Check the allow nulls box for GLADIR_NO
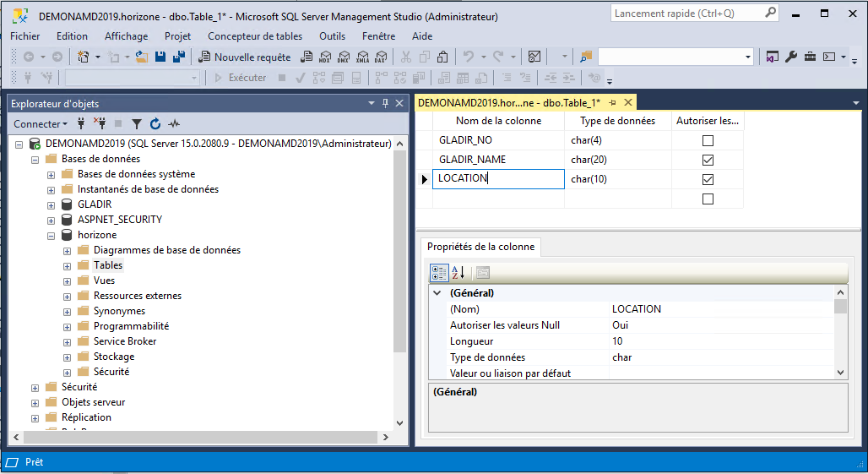The image size is (868, 474). click(x=708, y=140)
